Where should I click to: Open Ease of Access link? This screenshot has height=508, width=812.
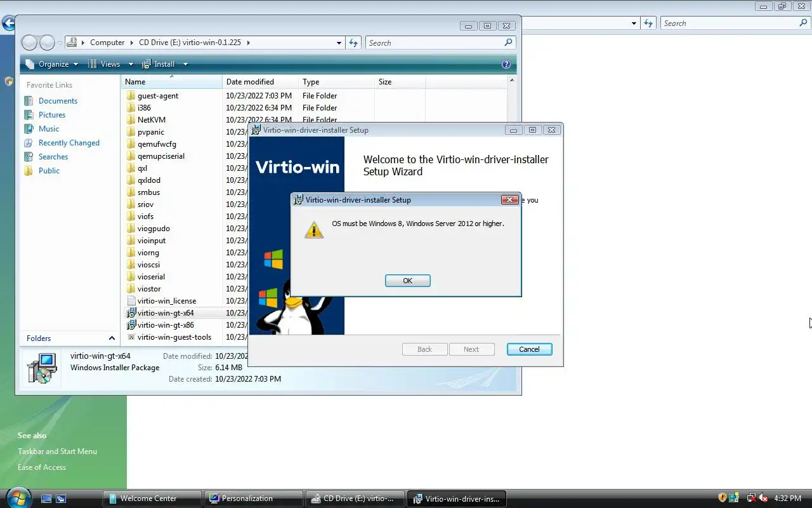click(x=42, y=467)
